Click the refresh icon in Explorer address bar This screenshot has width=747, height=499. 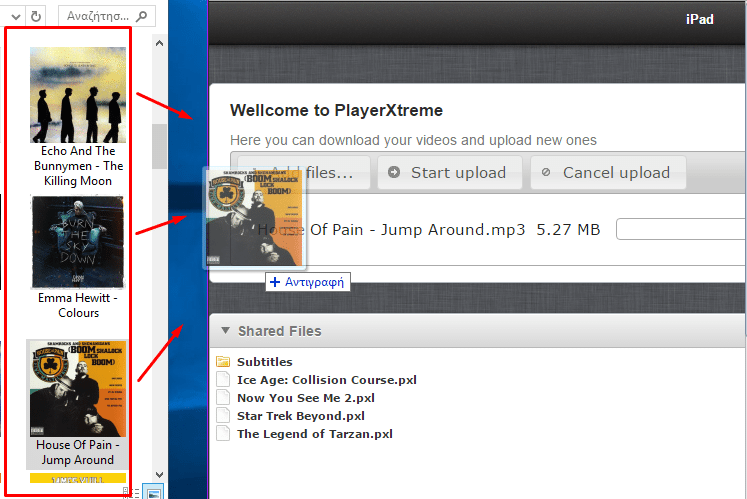pyautogui.click(x=36, y=17)
